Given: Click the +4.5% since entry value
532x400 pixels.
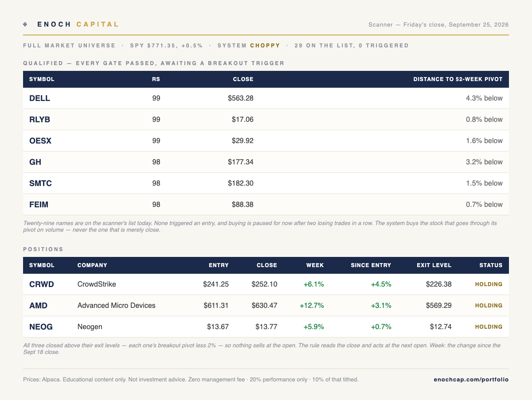Looking at the screenshot, I should pyautogui.click(x=381, y=284).
